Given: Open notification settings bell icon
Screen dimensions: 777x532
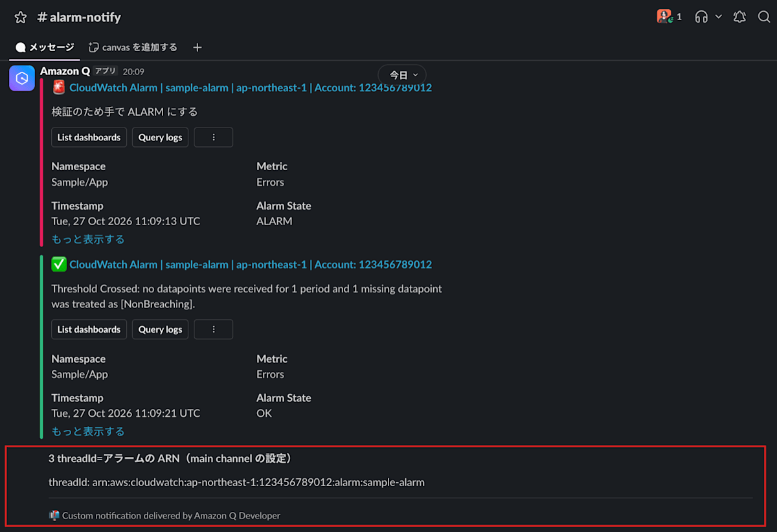Looking at the screenshot, I should [x=739, y=17].
